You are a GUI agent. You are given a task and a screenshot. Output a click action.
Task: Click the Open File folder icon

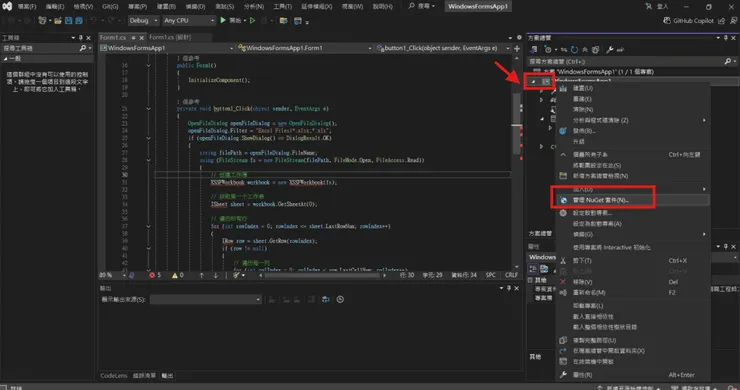[58, 21]
